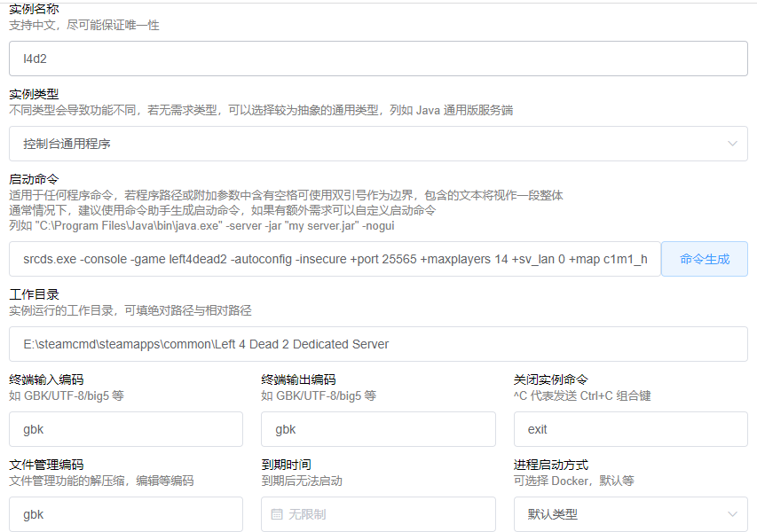Open the instance type dropdown 控制台通用程序
This screenshot has width=757, height=532.
[378, 144]
